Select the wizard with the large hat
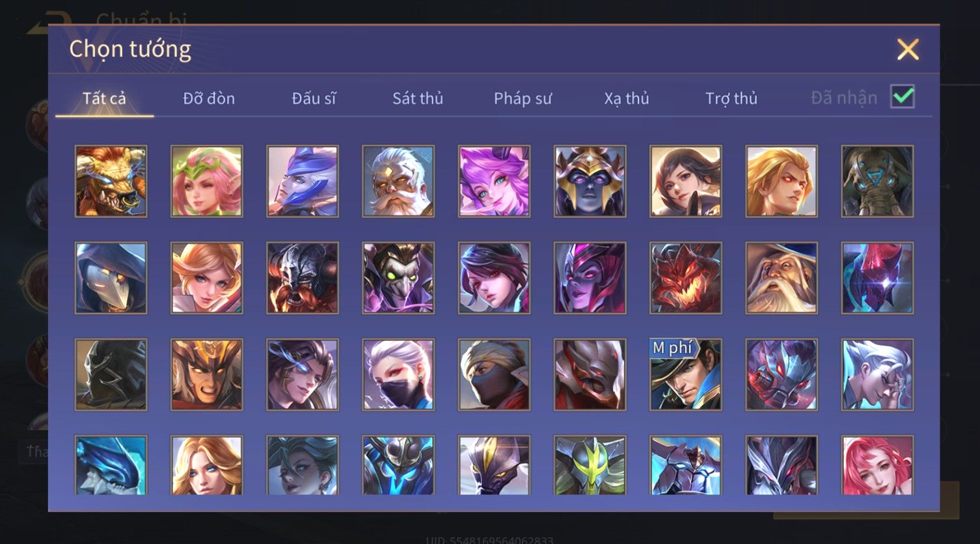The width and height of the screenshot is (980, 544). pos(782,278)
